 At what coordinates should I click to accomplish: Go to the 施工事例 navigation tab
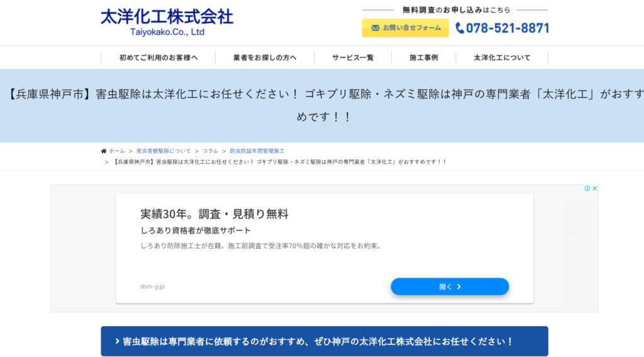(x=423, y=57)
